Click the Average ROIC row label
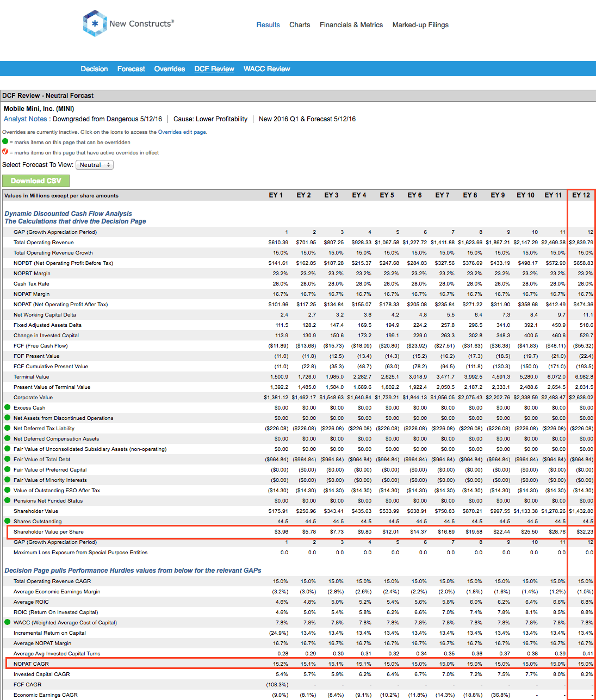This screenshot has height=700, width=596. tap(31, 602)
